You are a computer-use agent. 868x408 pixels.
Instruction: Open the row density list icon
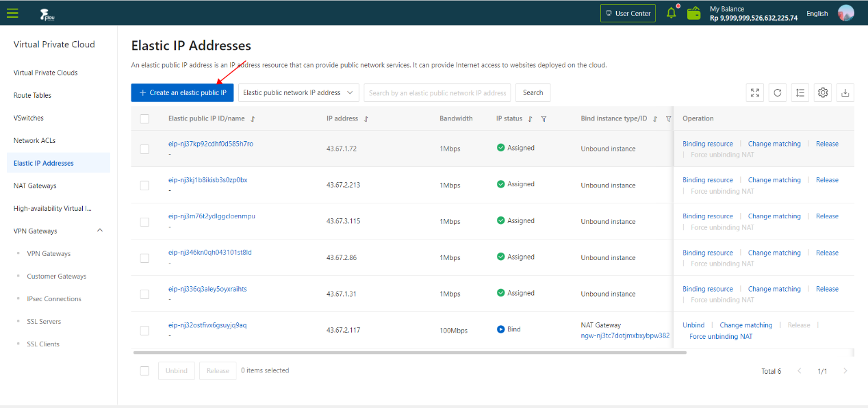click(800, 93)
